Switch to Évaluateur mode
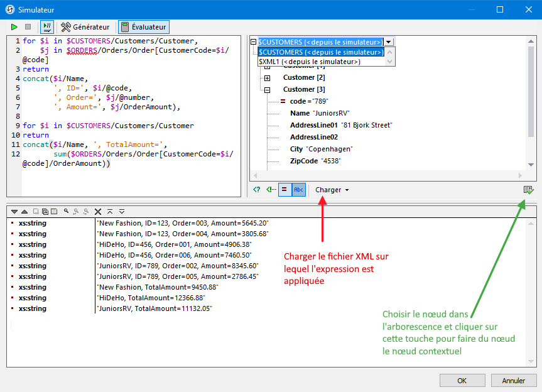 (144, 27)
